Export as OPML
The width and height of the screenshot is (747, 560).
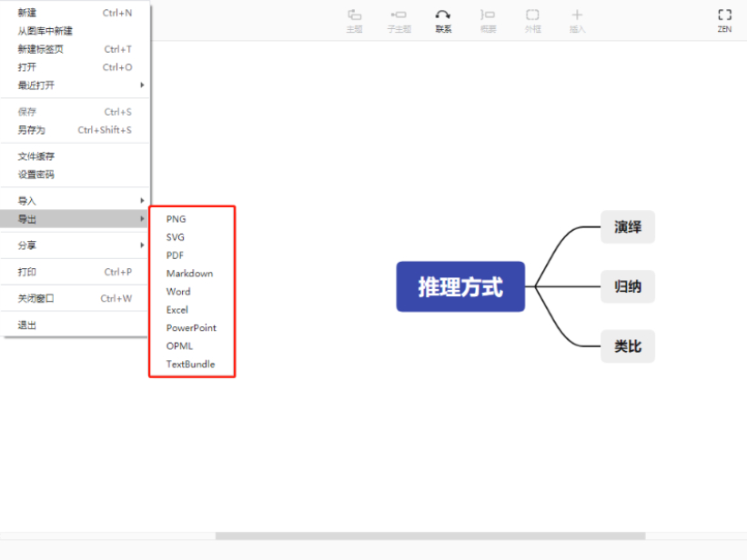tap(192, 345)
